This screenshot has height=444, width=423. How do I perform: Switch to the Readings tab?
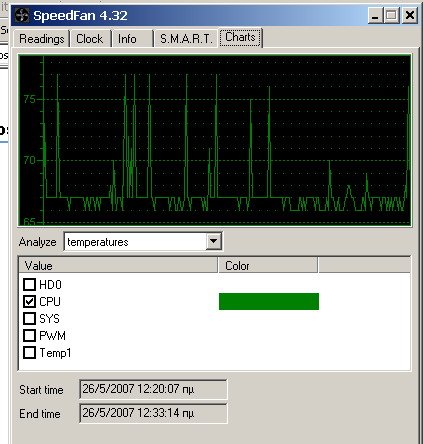(41, 39)
